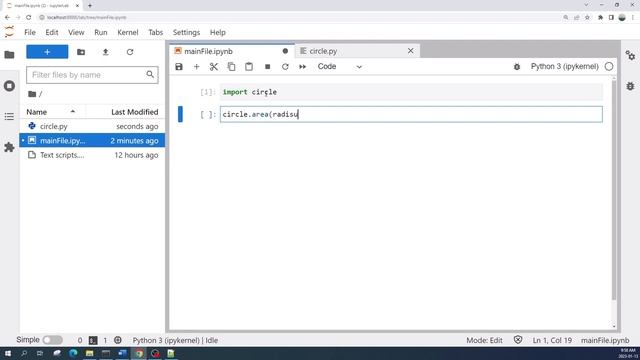Viewport: 640px width, 360px height.
Task: Click the Upload Files icon
Action: coord(105,52)
